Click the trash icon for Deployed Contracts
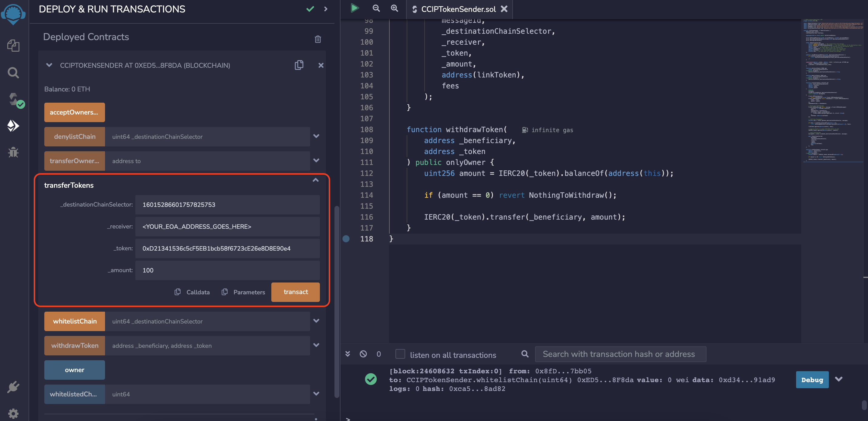868x421 pixels. tap(317, 39)
